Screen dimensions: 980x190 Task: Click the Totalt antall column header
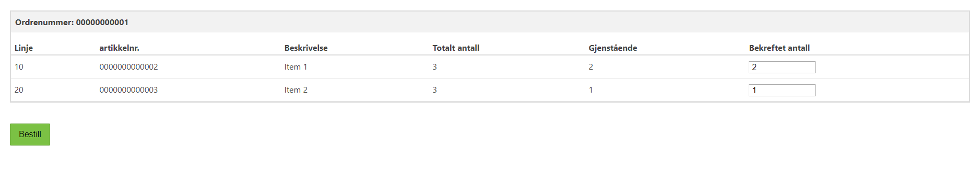tap(456, 48)
